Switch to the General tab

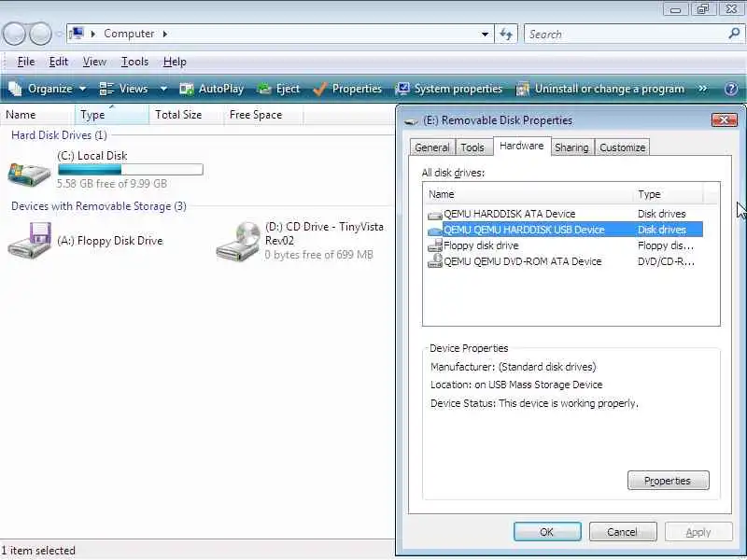pyautogui.click(x=432, y=147)
